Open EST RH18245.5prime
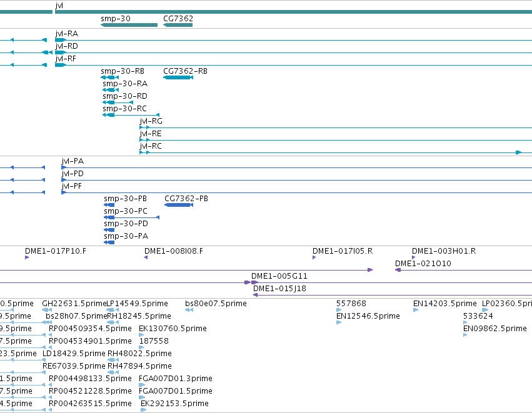 139,316
